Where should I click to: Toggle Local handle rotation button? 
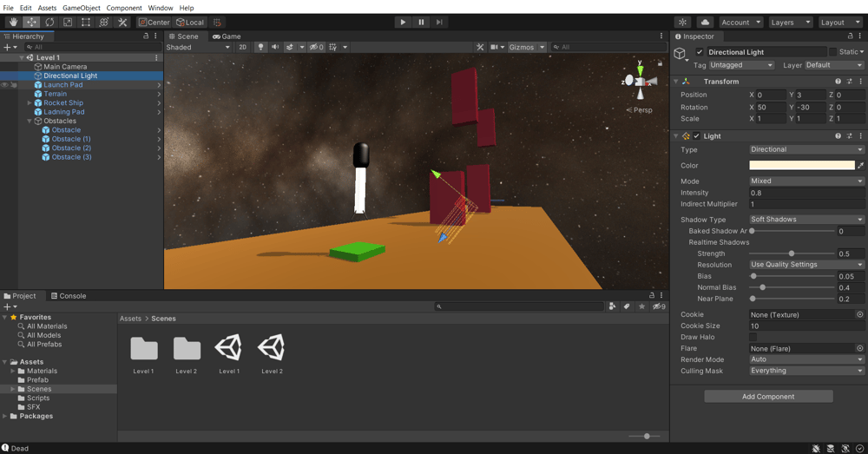click(190, 23)
